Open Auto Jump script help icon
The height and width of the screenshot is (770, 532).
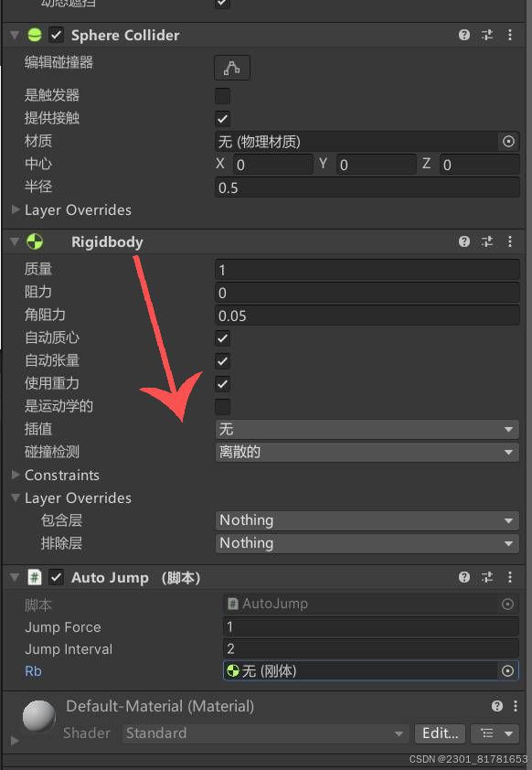click(x=463, y=577)
